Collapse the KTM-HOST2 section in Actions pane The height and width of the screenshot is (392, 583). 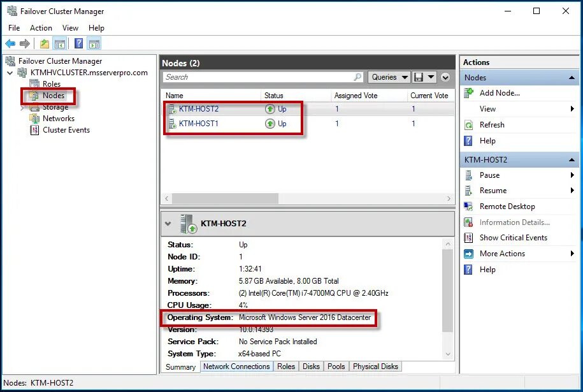click(572, 160)
